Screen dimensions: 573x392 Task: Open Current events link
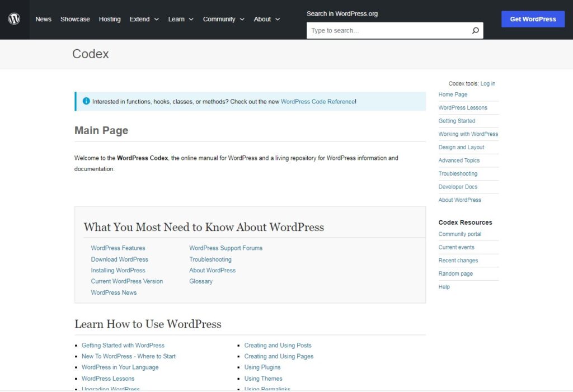click(x=457, y=247)
